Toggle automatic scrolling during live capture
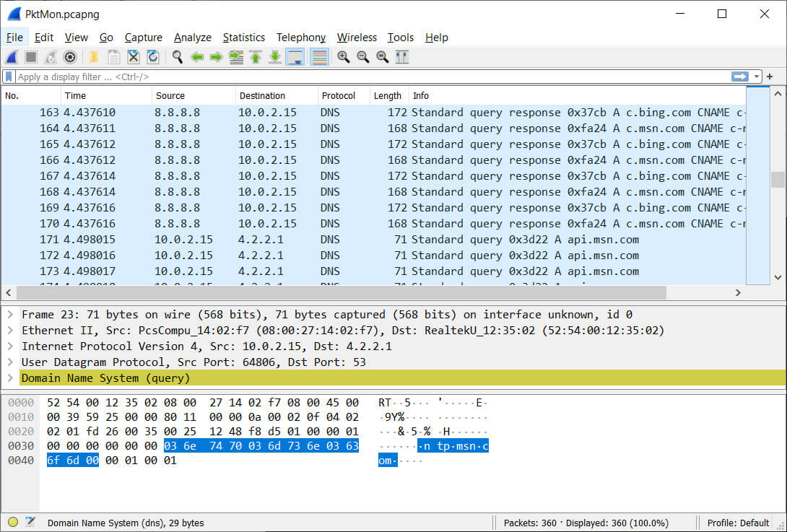 pyautogui.click(x=295, y=56)
